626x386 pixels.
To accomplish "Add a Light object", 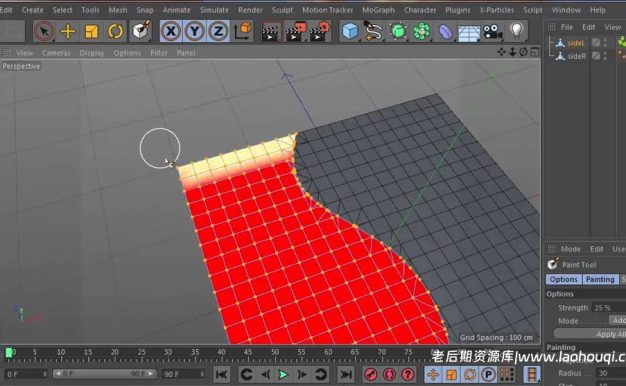I will point(516,31).
